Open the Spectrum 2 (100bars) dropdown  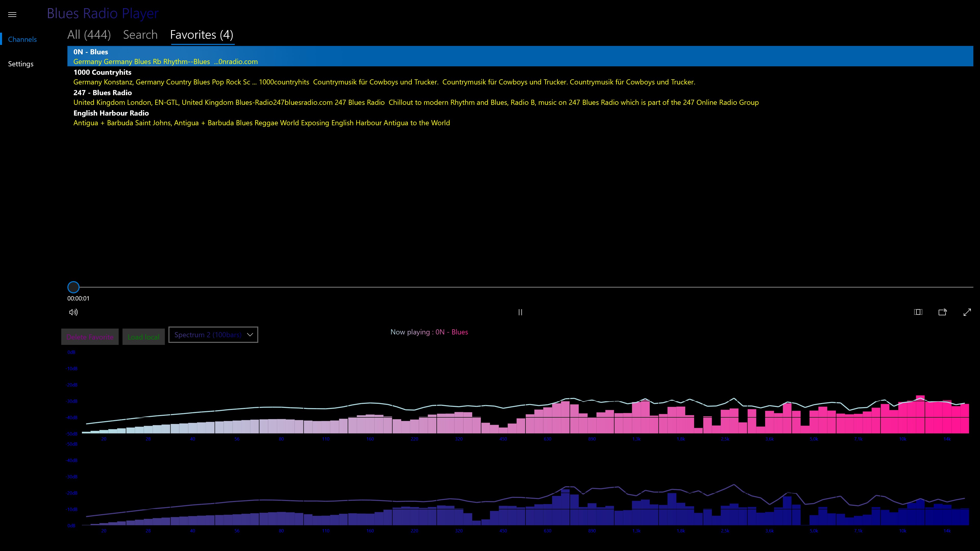coord(208,335)
